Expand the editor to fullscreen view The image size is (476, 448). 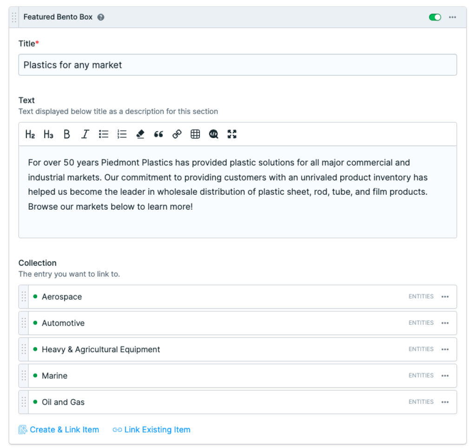point(231,134)
